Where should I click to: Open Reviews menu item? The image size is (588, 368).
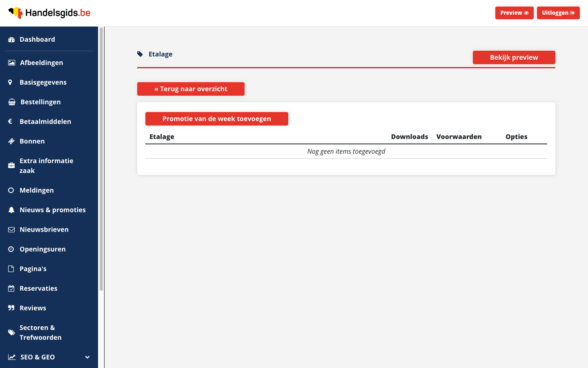49,308
